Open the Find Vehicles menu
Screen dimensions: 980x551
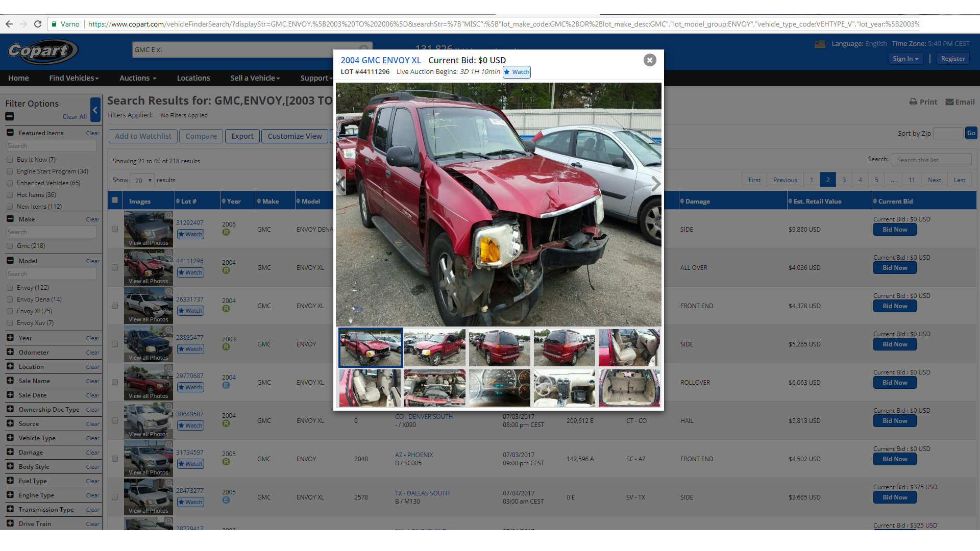[x=74, y=78]
